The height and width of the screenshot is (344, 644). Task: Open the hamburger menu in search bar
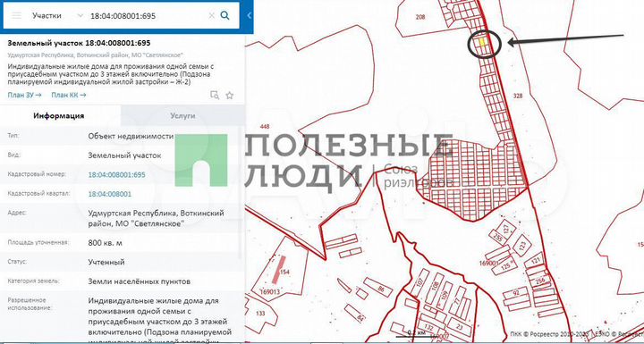coord(16,15)
